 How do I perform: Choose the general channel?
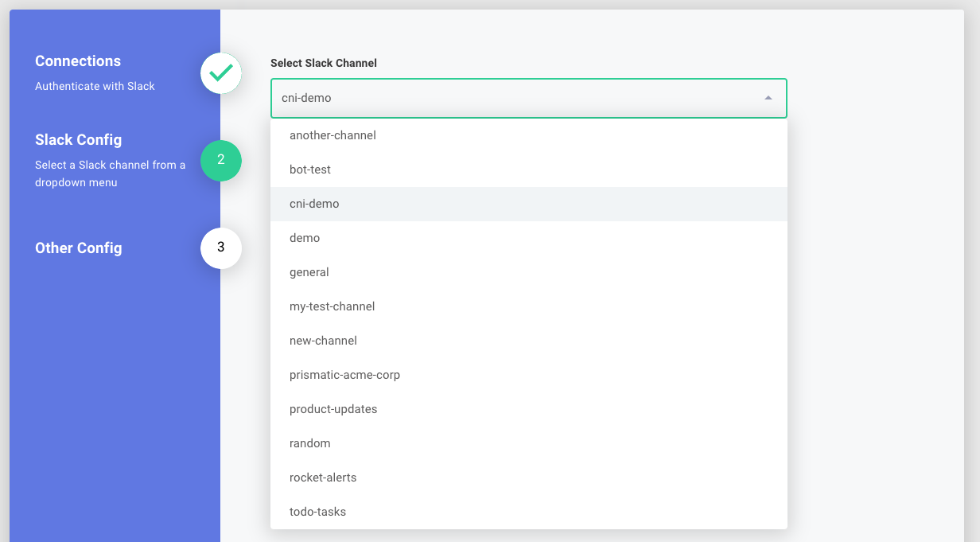point(309,271)
